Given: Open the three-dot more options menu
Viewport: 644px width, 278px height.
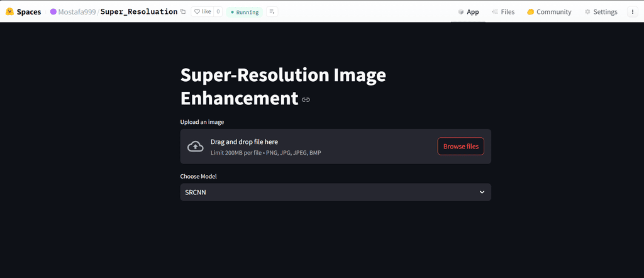Looking at the screenshot, I should click(x=633, y=12).
